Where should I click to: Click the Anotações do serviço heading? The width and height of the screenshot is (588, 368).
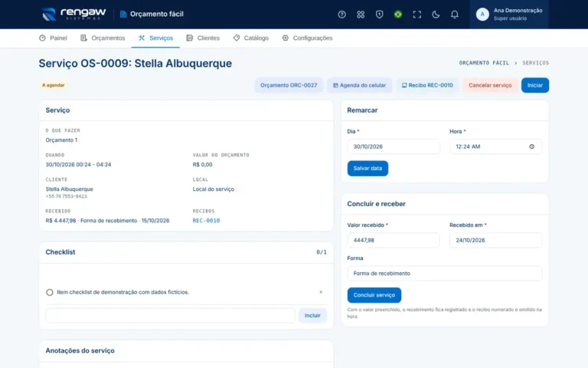pos(80,350)
